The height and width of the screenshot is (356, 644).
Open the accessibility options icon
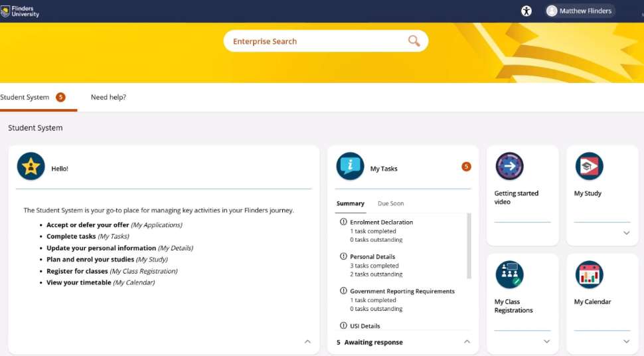click(526, 11)
